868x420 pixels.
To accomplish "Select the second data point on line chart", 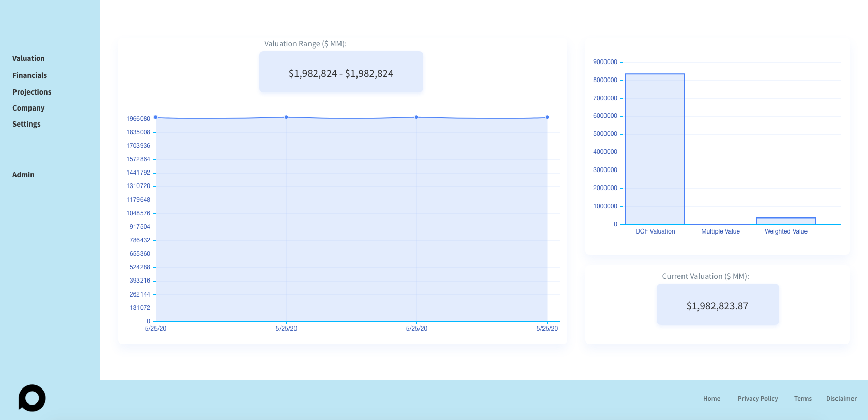I will [x=286, y=117].
